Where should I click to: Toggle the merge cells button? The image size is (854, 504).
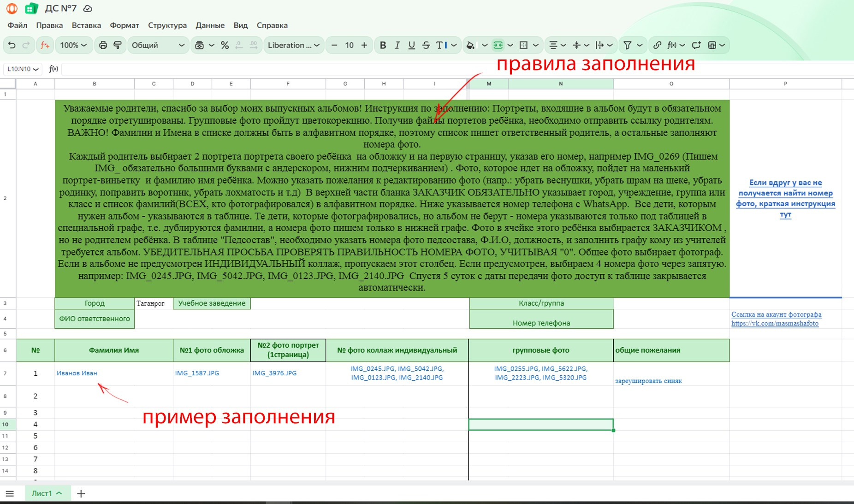click(498, 45)
